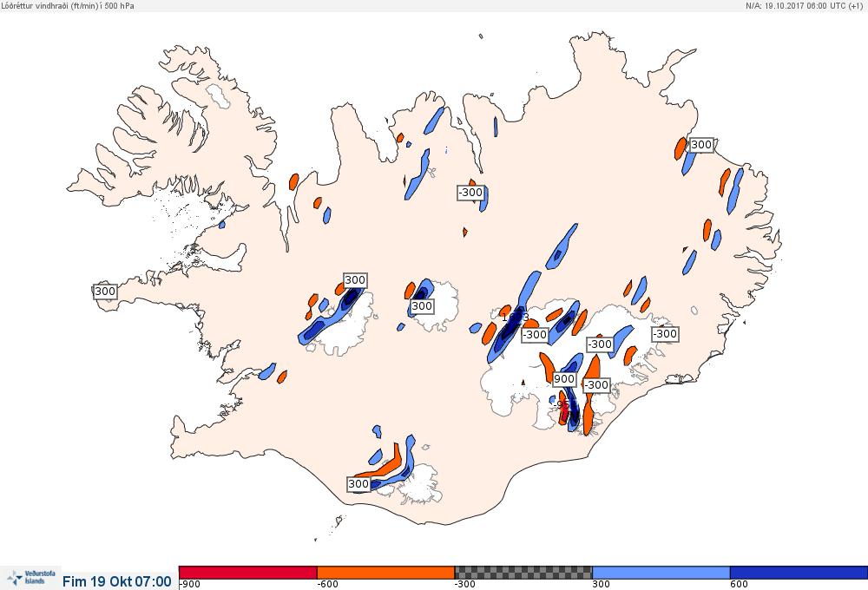Select the orange -600 to -300 legend swatch
The height and width of the screenshot is (590, 868).
point(386,573)
